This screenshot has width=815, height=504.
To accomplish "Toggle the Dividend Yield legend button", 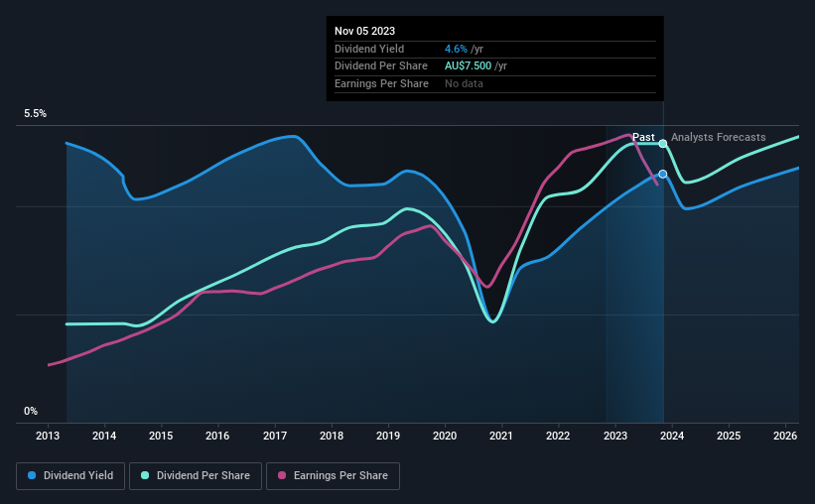I will click(70, 476).
